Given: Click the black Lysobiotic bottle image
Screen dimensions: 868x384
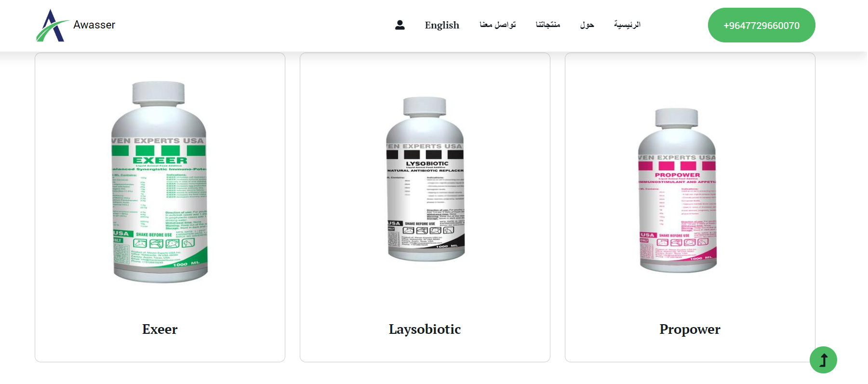Looking at the screenshot, I should point(425,179).
